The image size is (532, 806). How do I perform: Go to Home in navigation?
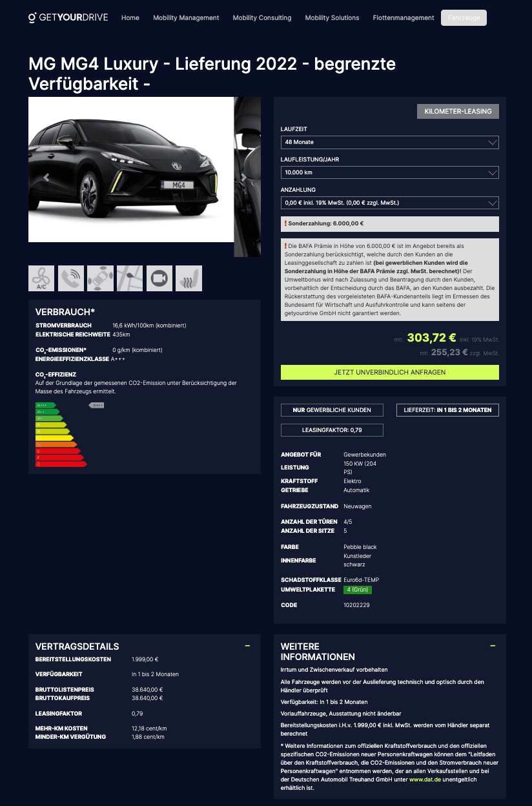tap(130, 18)
